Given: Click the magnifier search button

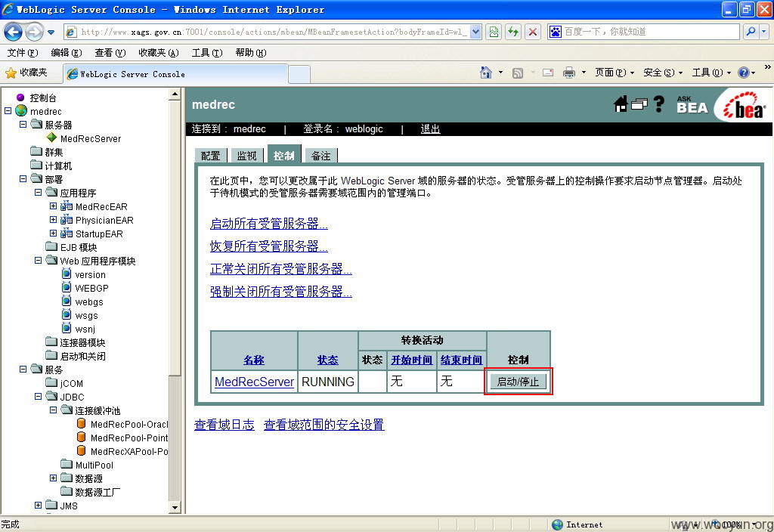Looking at the screenshot, I should (x=751, y=32).
